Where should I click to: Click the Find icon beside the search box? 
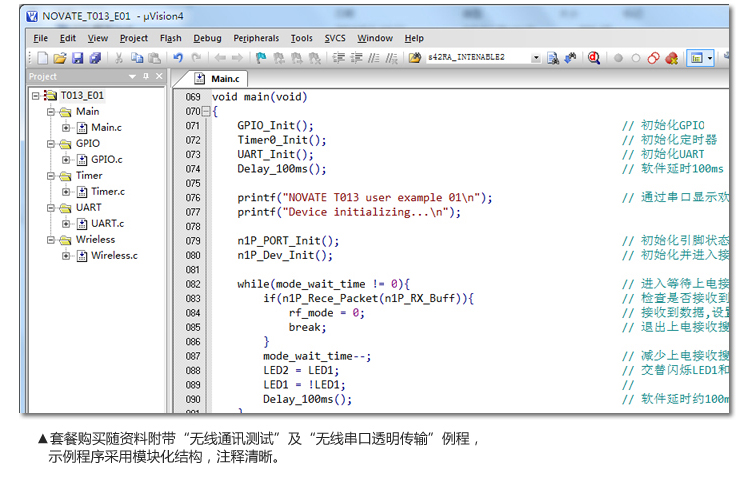point(553,58)
